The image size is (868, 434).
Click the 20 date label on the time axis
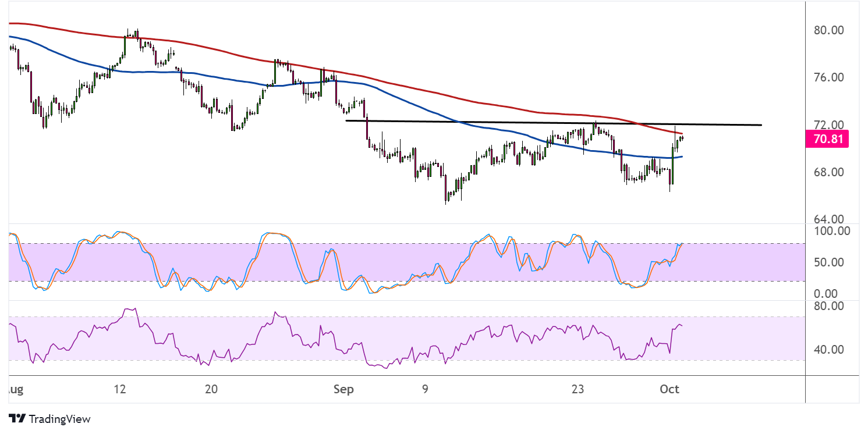tap(211, 390)
